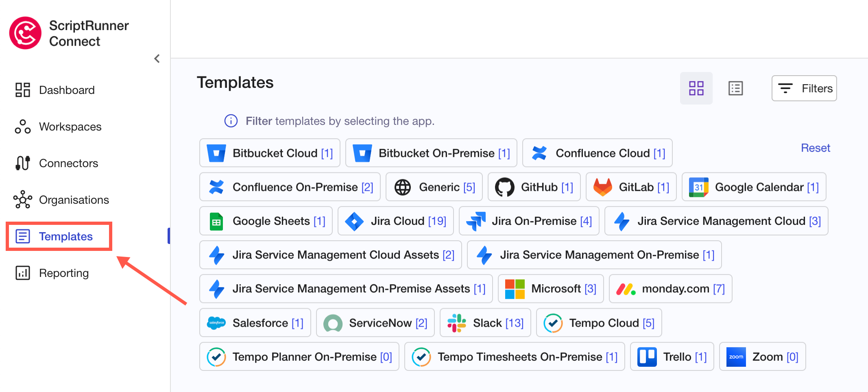Filter by Confluence On-Premise
The width and height of the screenshot is (868, 392).
290,187
